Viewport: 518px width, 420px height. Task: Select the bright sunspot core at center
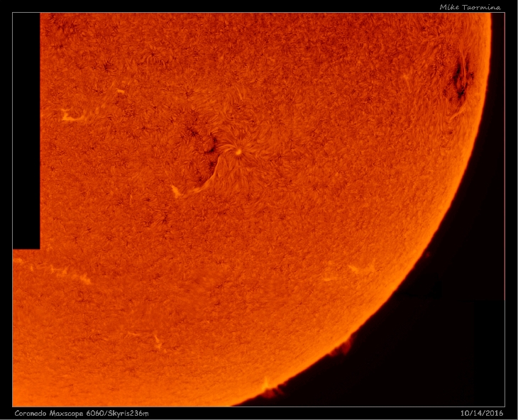pyautogui.click(x=238, y=151)
